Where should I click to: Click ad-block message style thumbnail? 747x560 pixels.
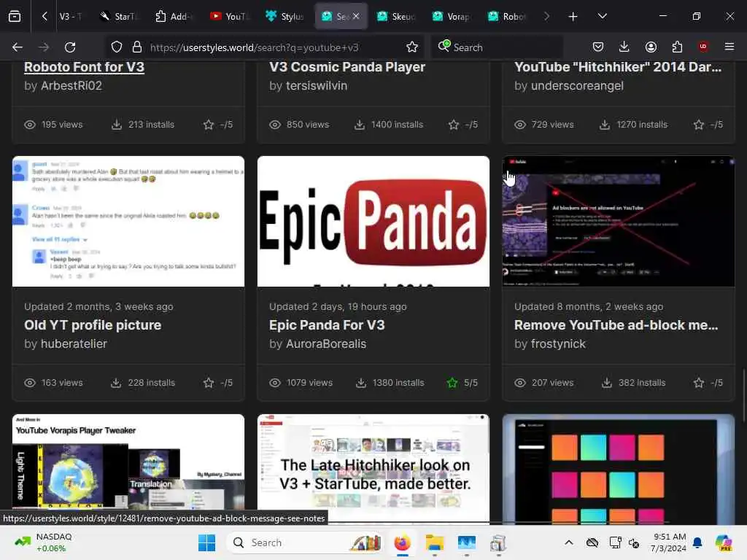click(x=619, y=222)
